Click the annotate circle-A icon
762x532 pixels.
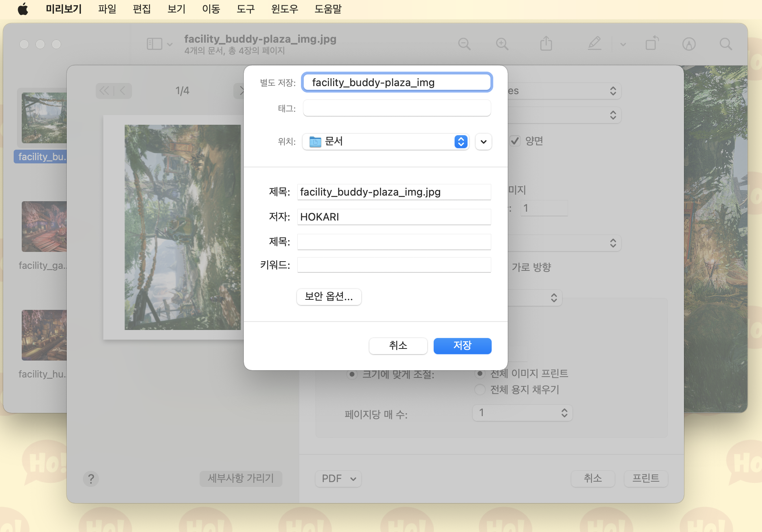(x=689, y=44)
